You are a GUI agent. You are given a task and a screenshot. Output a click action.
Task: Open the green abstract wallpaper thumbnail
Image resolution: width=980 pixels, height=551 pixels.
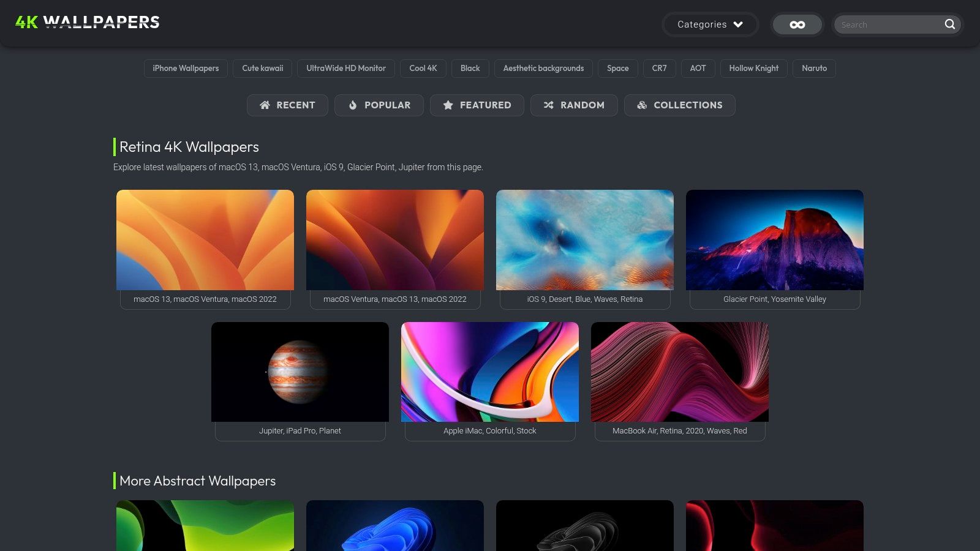[x=205, y=525]
